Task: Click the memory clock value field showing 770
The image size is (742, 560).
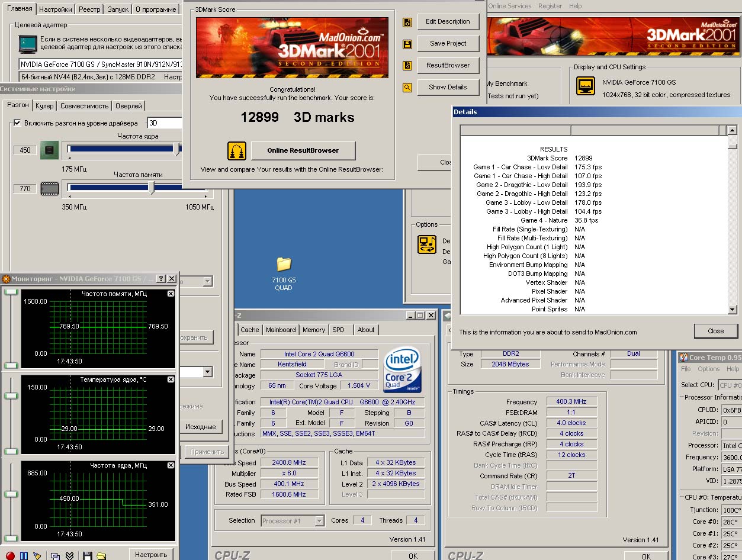Action: pyautogui.click(x=25, y=189)
